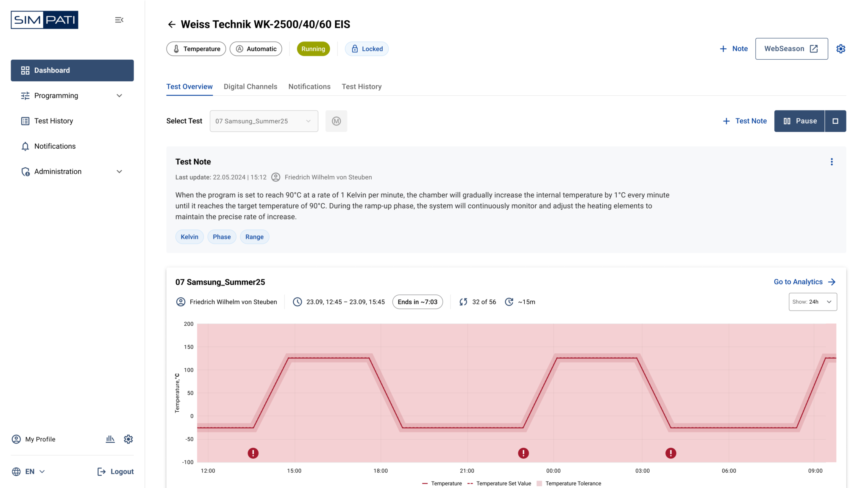This screenshot has height=488, width=868.
Task: Collapse the sidebar menu icon
Action: (119, 20)
